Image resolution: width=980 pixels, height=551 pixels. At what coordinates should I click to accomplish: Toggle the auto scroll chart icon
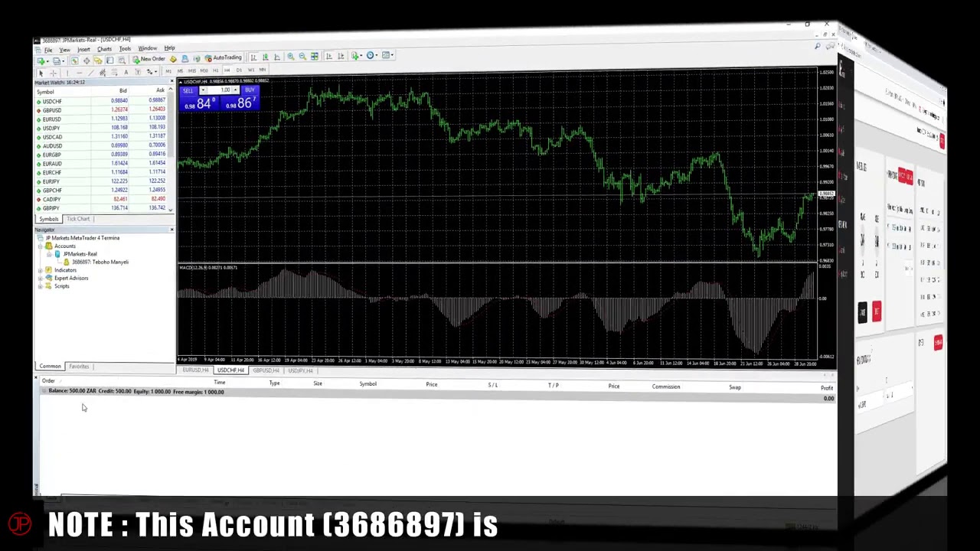click(x=329, y=56)
